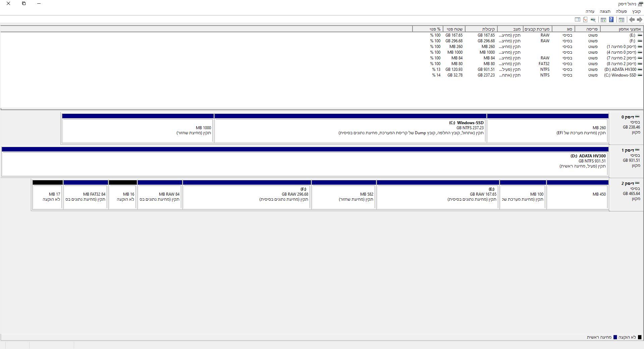Image resolution: width=644 pixels, height=349 pixels.
Task: Click black לא הוקצה legend swatch
Action: pyautogui.click(x=639, y=337)
